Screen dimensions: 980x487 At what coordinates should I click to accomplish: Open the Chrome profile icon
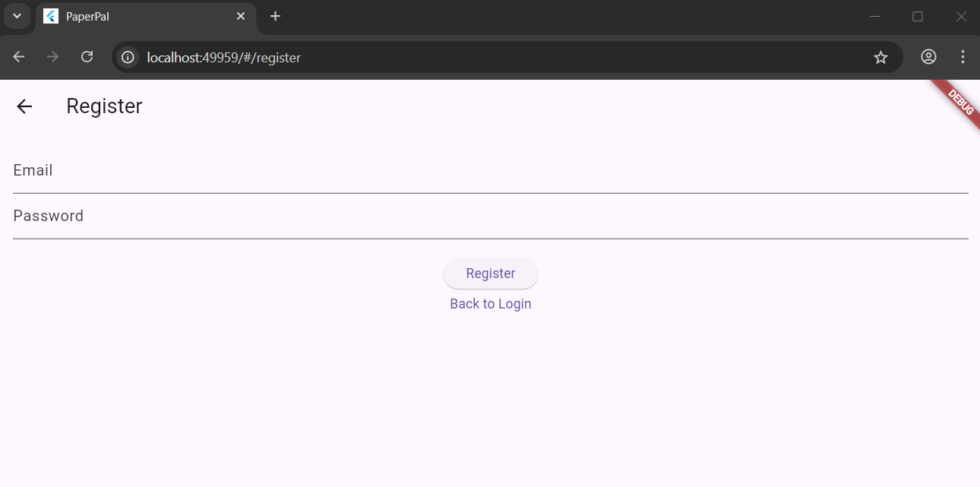(928, 57)
